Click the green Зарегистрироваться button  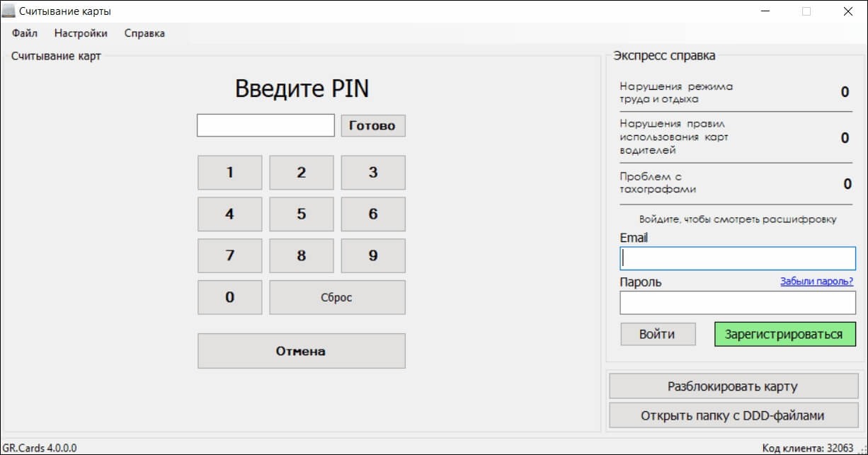784,334
